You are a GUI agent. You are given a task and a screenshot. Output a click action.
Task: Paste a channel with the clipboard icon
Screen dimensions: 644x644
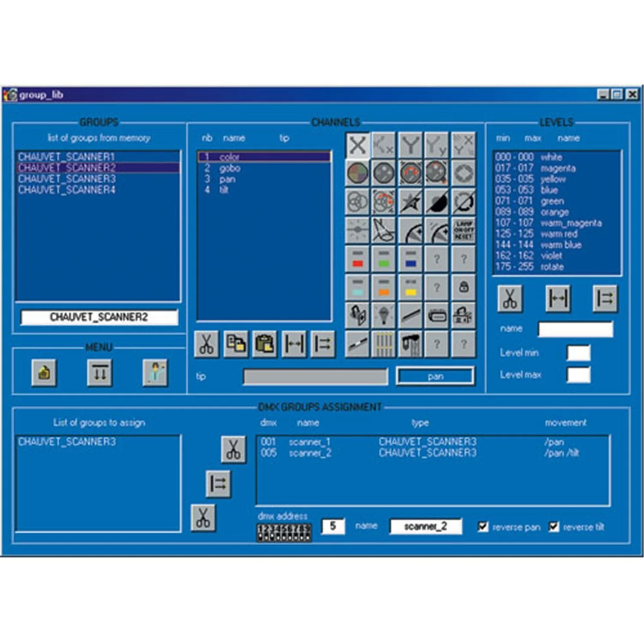264,344
